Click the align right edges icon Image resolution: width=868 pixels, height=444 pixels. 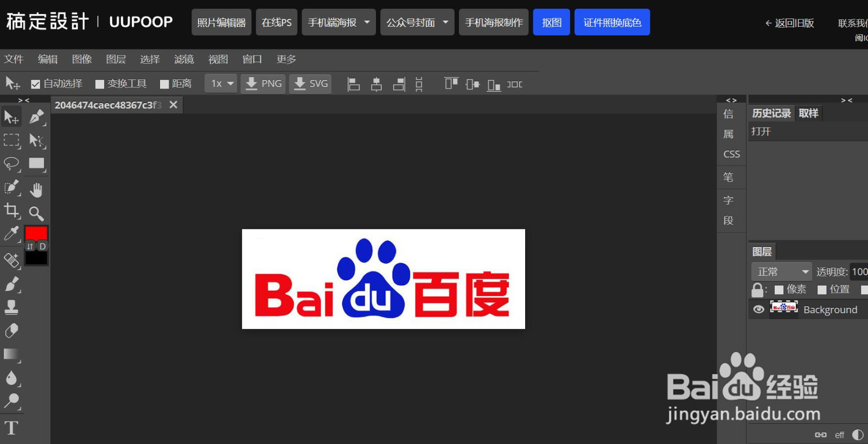[399, 84]
